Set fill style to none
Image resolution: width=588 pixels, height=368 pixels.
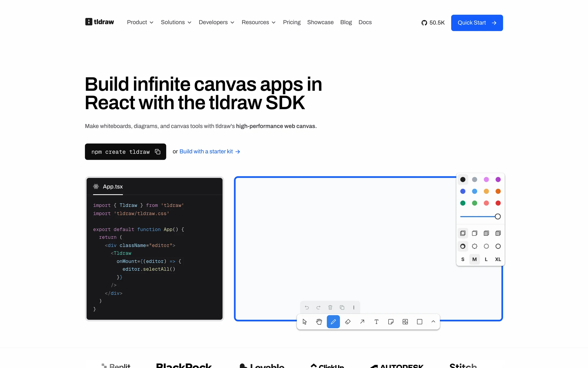click(463, 233)
